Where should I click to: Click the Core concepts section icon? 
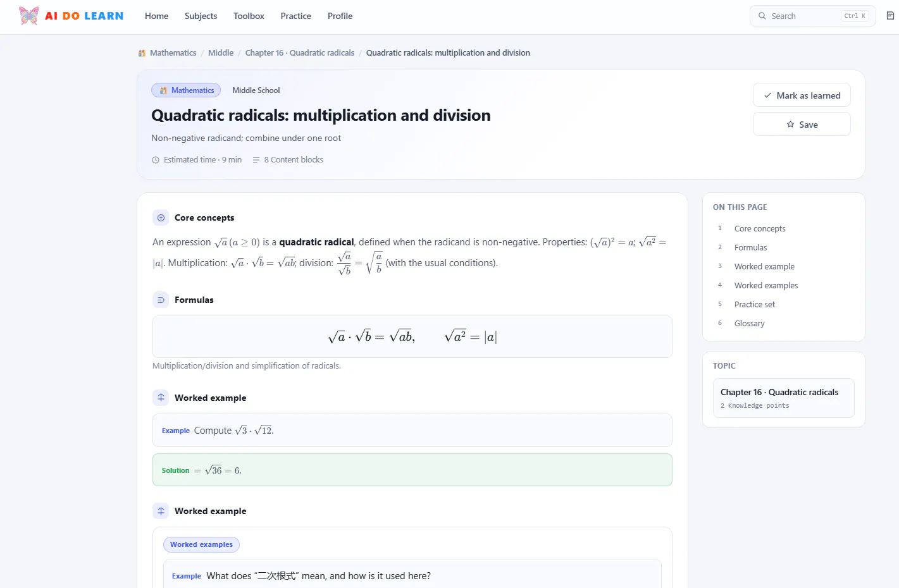point(161,217)
